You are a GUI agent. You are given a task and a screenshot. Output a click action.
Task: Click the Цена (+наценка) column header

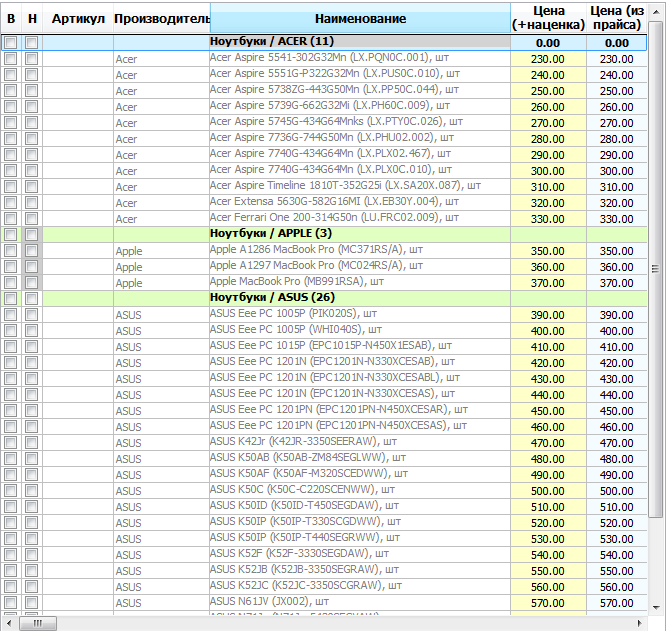(548, 18)
